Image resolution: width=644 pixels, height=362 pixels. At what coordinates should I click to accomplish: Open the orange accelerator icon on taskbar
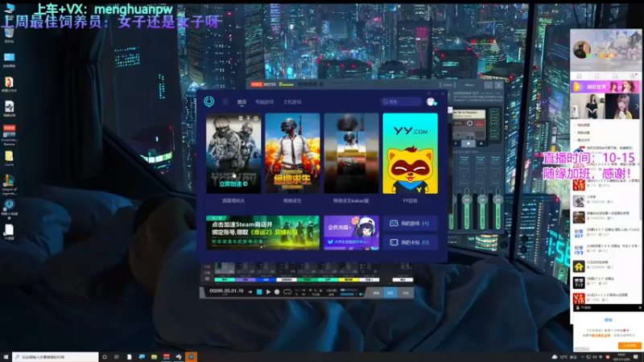191,357
